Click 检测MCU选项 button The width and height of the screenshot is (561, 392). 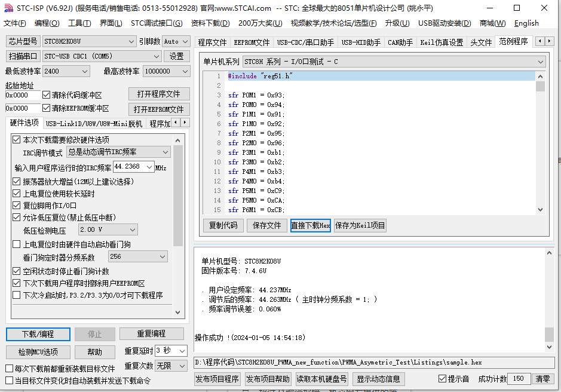38,352
